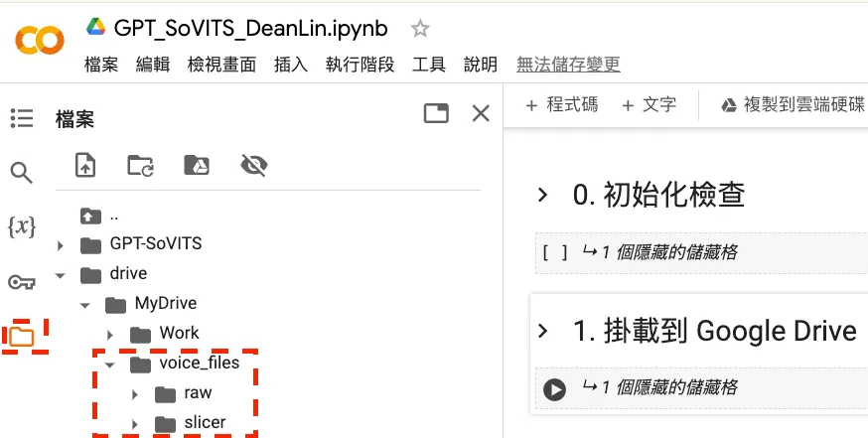Open the 執行階段 menu
Viewport: 868px width, 438px height.
tap(360, 65)
